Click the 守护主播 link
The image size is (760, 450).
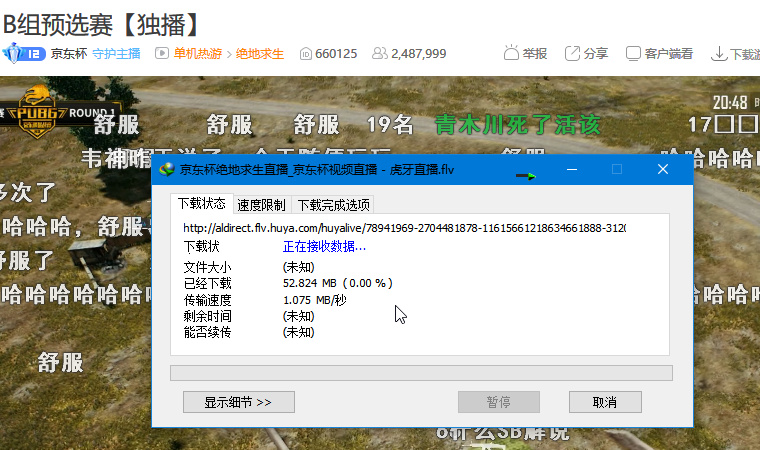coord(116,54)
